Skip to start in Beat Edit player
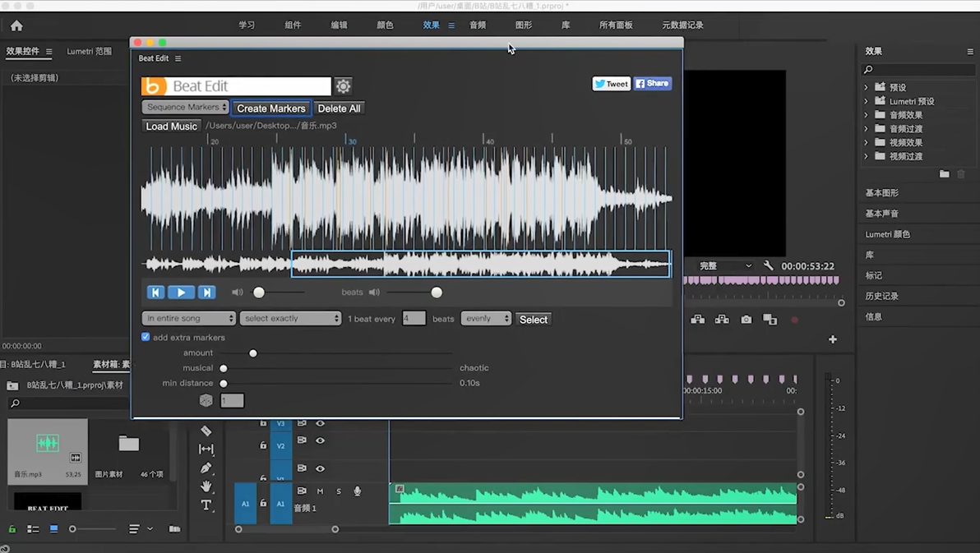The width and height of the screenshot is (980, 553). pyautogui.click(x=155, y=292)
